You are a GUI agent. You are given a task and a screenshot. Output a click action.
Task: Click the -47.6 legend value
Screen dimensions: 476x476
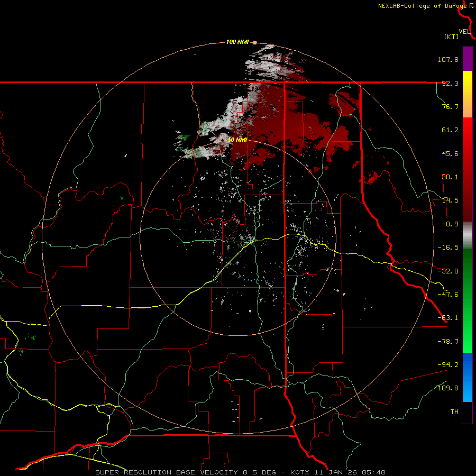pyautogui.click(x=448, y=295)
